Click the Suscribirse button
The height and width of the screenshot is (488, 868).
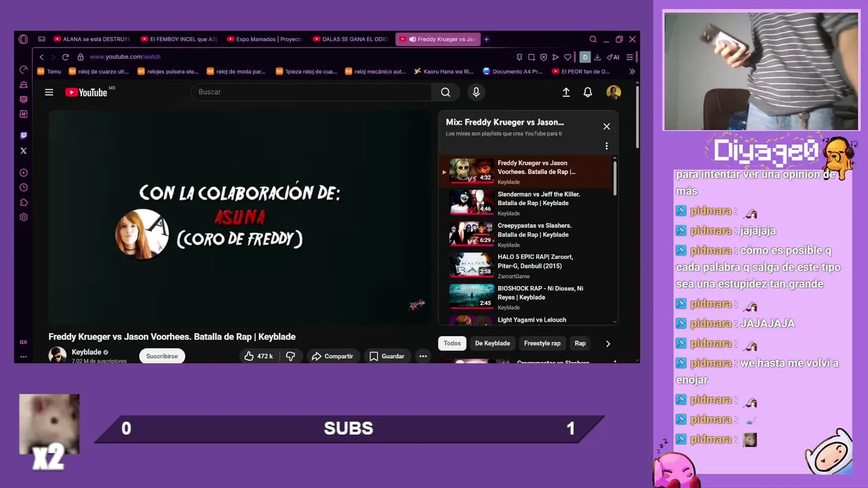[x=162, y=356]
